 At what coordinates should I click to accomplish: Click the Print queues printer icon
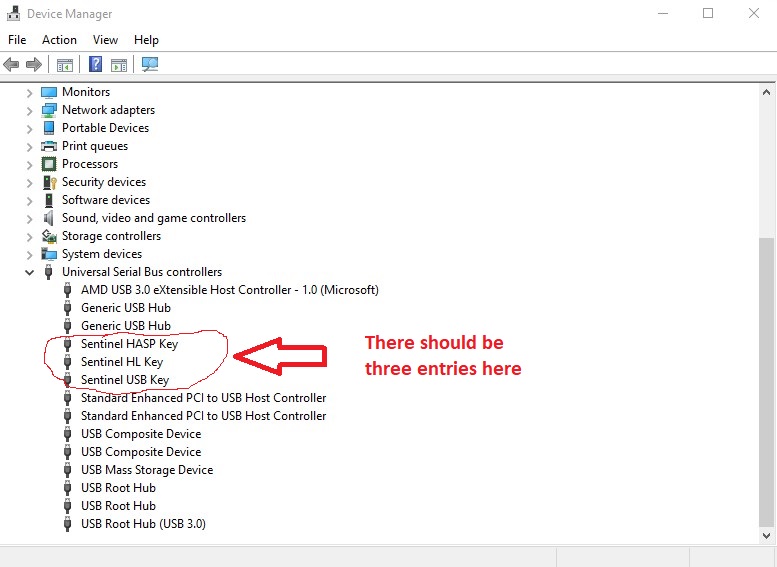(x=49, y=146)
